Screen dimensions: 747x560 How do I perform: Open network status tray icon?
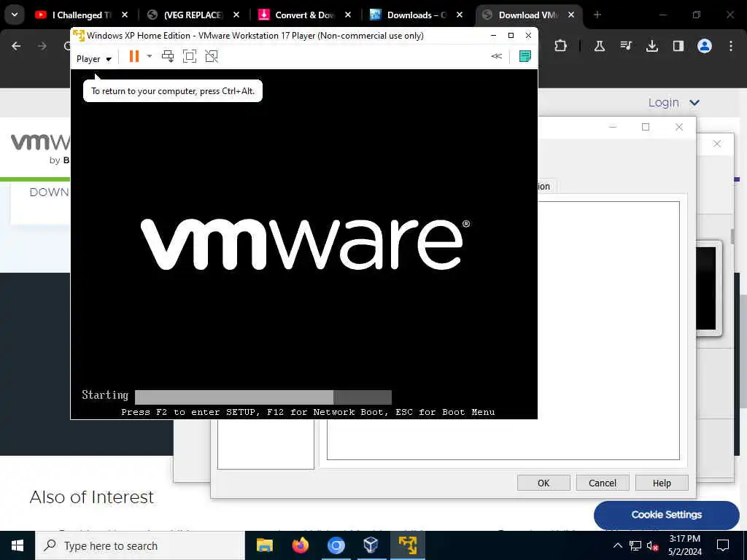635,545
